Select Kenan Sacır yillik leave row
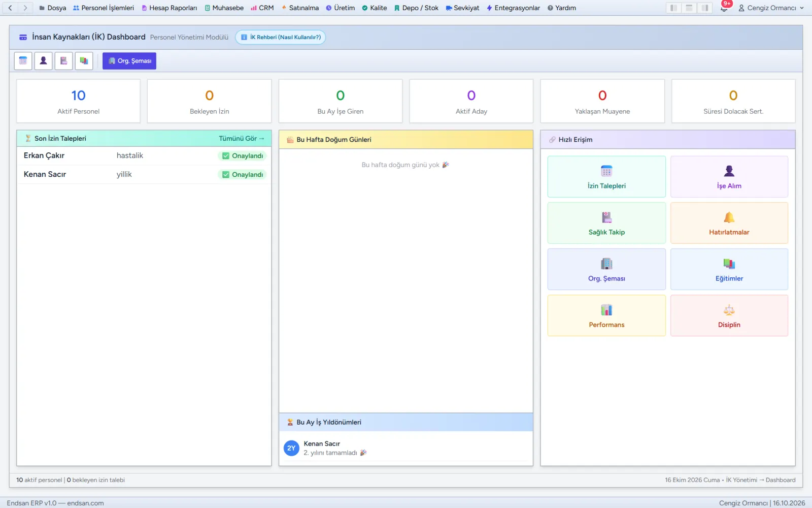The height and width of the screenshot is (508, 812). coord(144,174)
